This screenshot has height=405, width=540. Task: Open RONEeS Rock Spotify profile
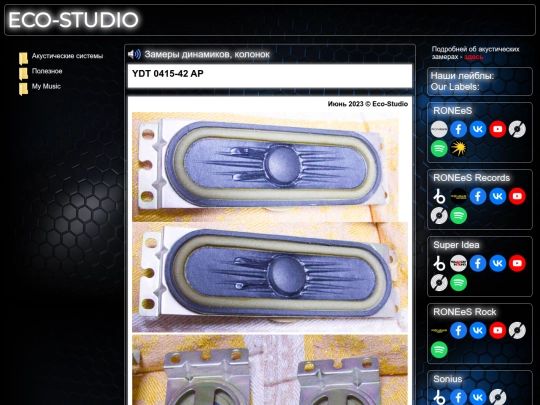point(439,350)
